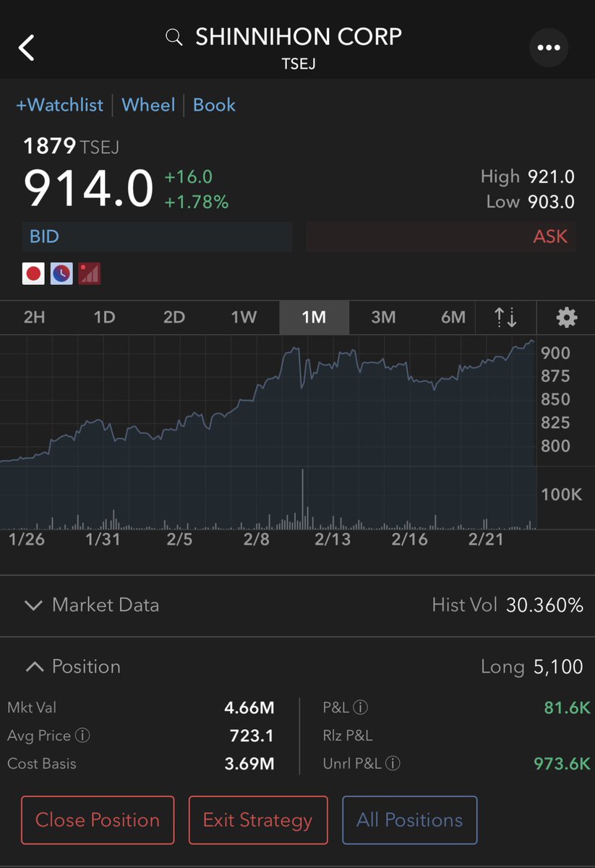
Task: Tap the P&L 81.6K value
Action: click(568, 707)
